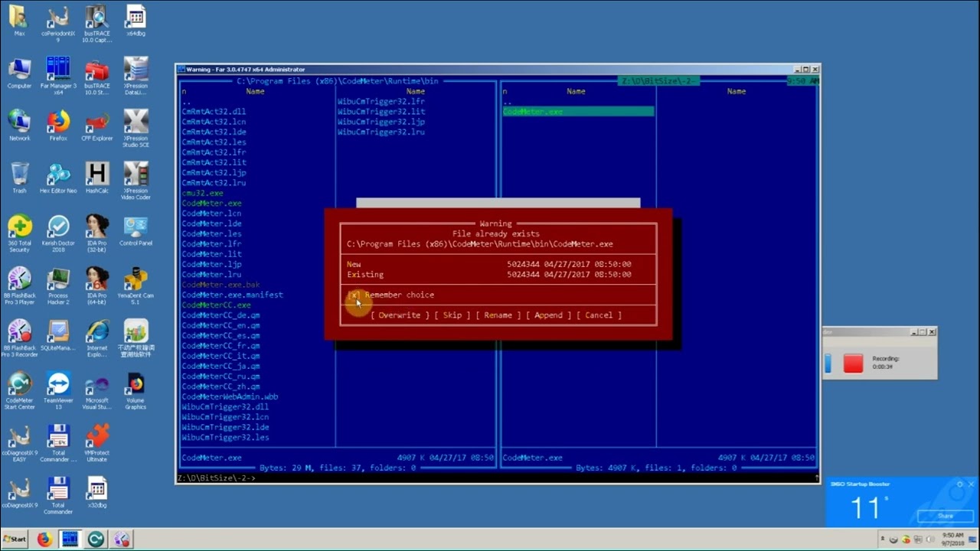Select cmu32.exe in left panel
Image resolution: width=980 pixels, height=551 pixels.
[x=203, y=194]
